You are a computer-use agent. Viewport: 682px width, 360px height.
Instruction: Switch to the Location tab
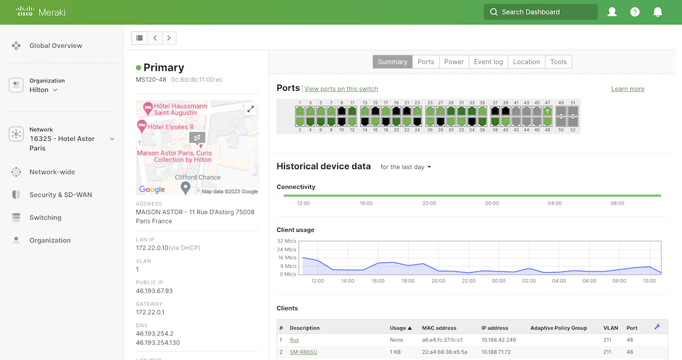click(526, 62)
